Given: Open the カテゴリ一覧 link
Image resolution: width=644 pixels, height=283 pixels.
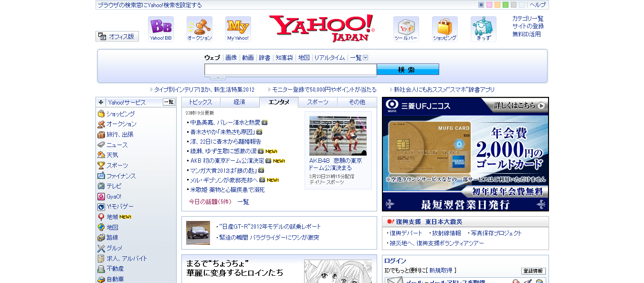Looking at the screenshot, I should click(x=528, y=19).
